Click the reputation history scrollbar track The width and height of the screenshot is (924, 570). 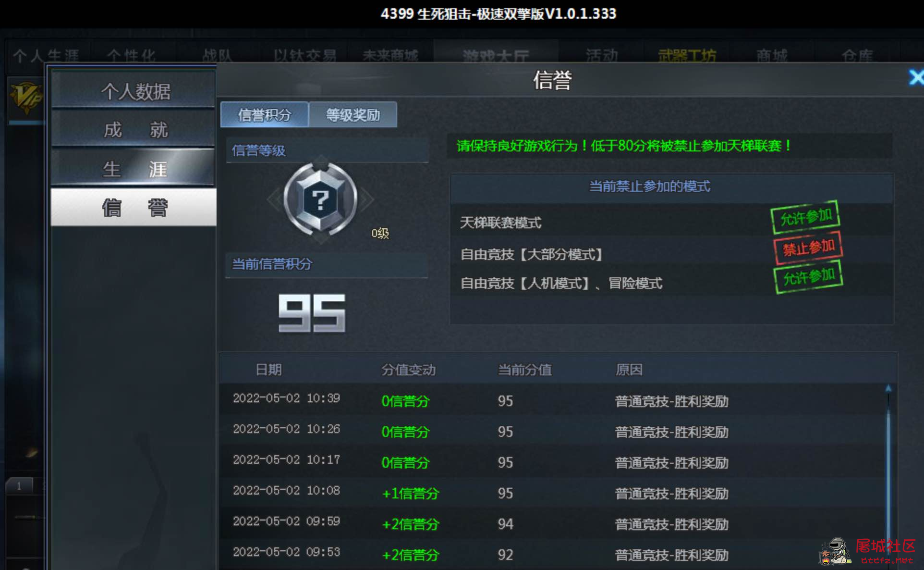(888, 481)
